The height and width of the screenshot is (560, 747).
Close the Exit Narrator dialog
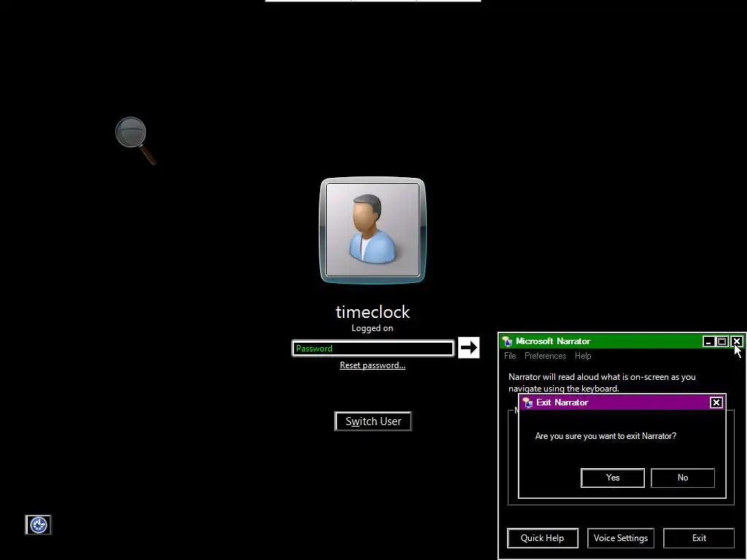716,402
